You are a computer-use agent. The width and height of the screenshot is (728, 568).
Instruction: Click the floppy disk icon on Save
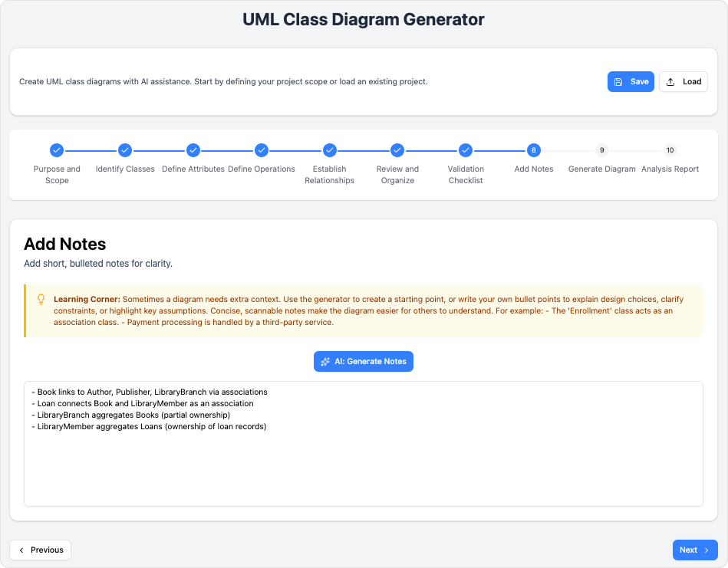pyautogui.click(x=618, y=81)
